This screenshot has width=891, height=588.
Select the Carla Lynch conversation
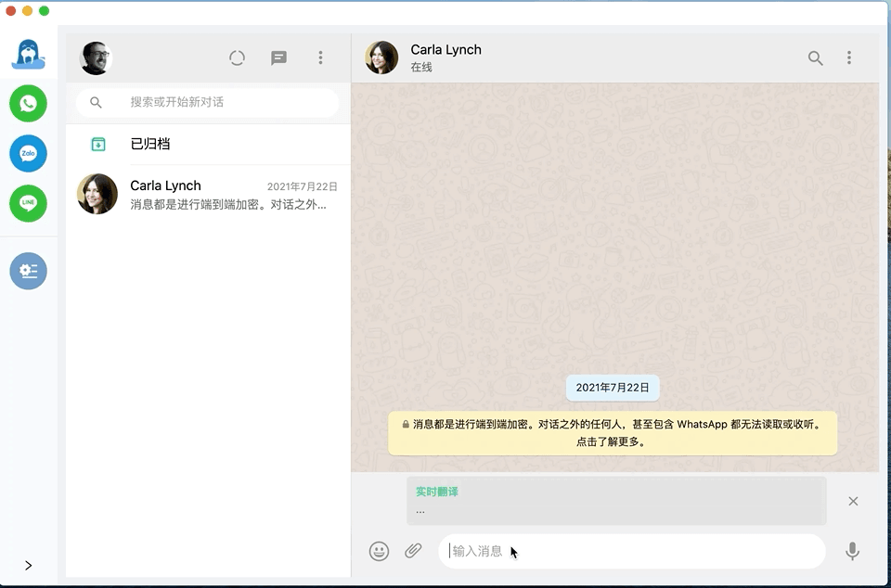[206, 194]
